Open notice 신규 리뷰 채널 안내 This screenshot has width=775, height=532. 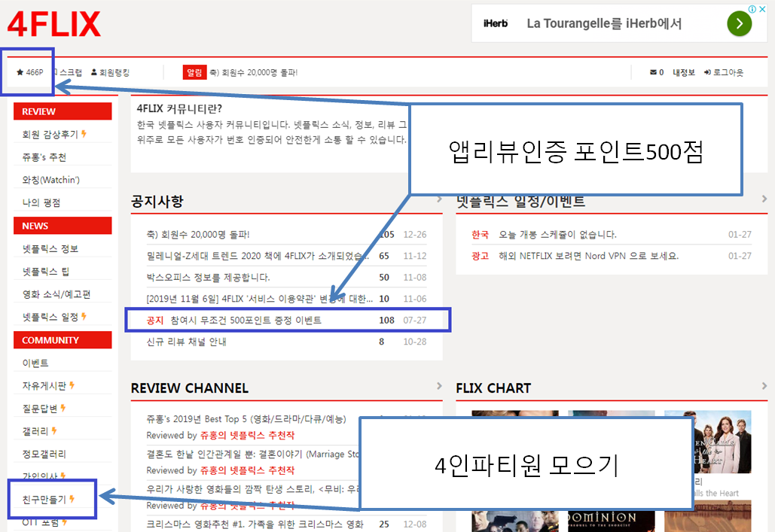click(186, 342)
